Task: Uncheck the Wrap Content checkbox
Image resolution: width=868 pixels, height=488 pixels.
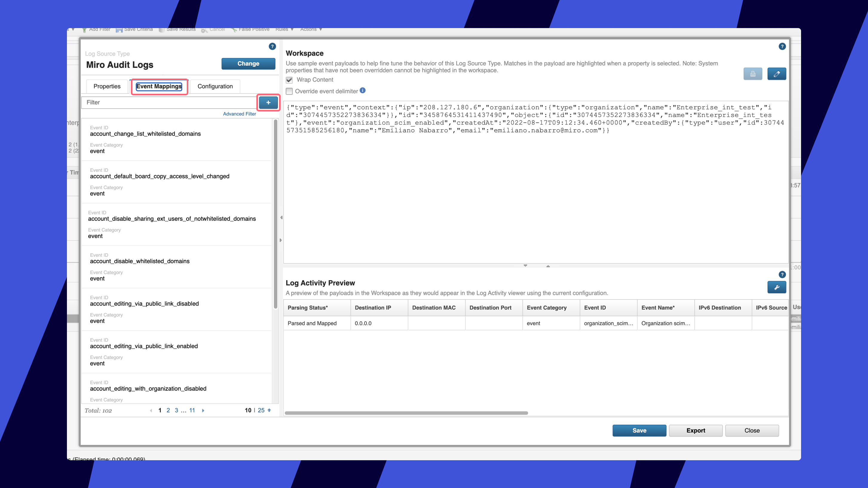Action: [x=289, y=80]
